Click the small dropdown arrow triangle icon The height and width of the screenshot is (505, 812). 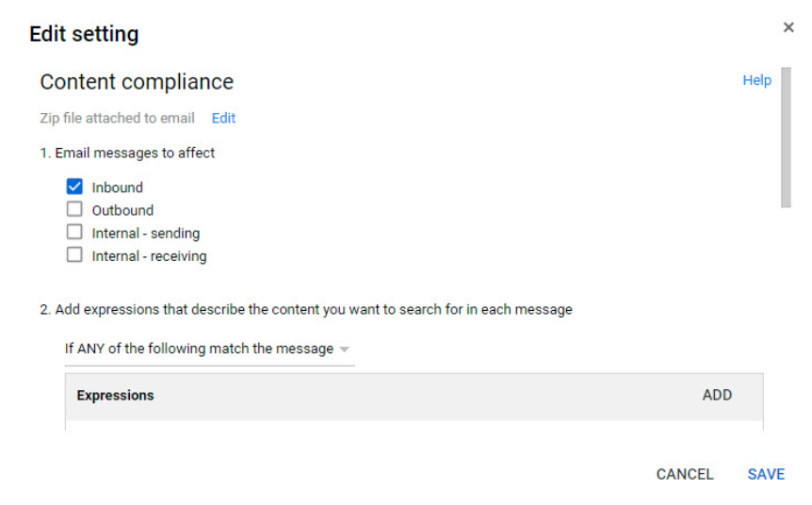pos(345,350)
